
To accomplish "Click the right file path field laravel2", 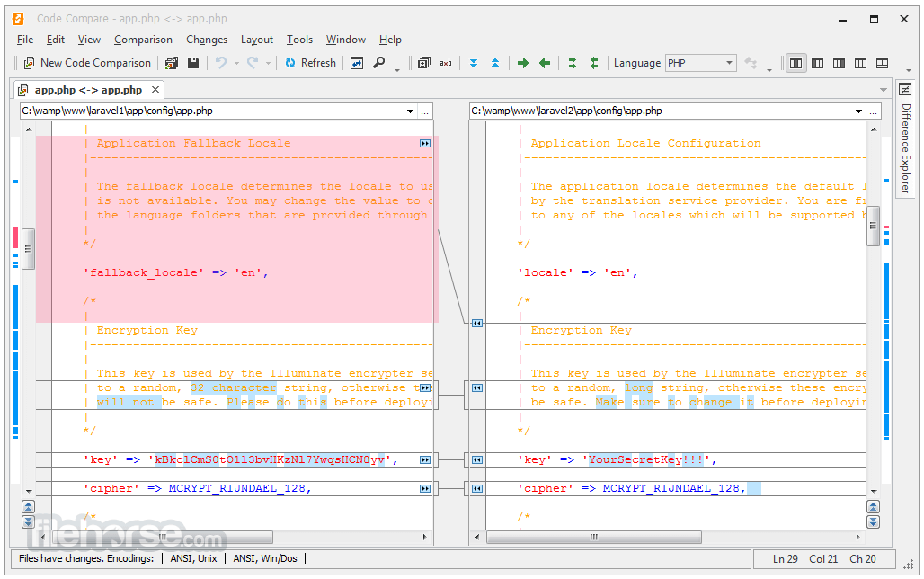I will tap(661, 111).
